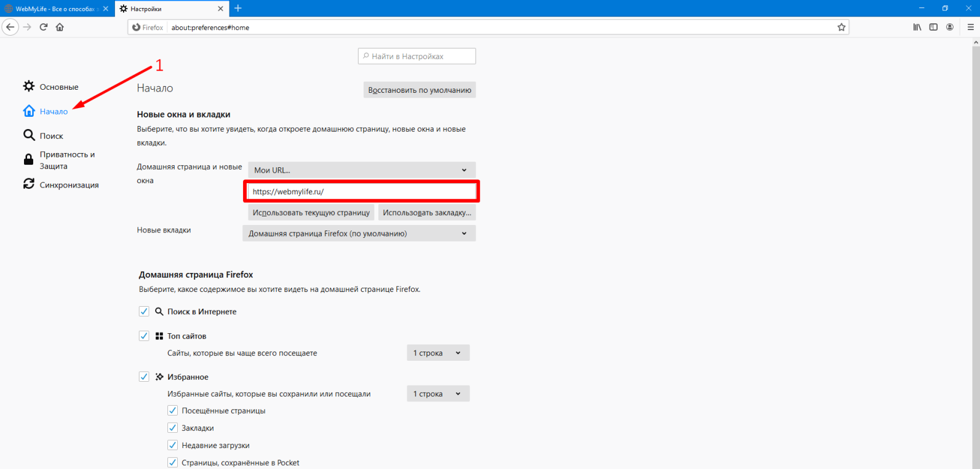Viewport: 980px width, 469px height.
Task: Expand the Мои URL... dropdown
Action: [x=362, y=170]
